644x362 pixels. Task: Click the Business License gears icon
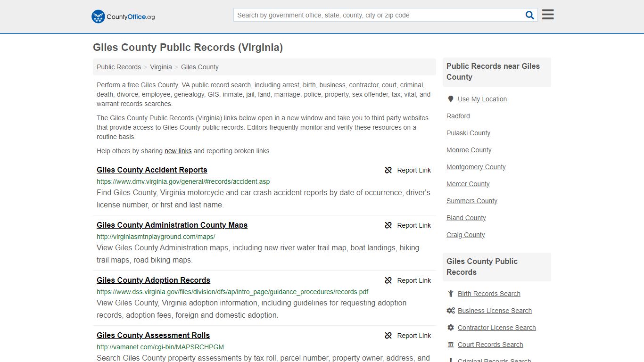451,311
